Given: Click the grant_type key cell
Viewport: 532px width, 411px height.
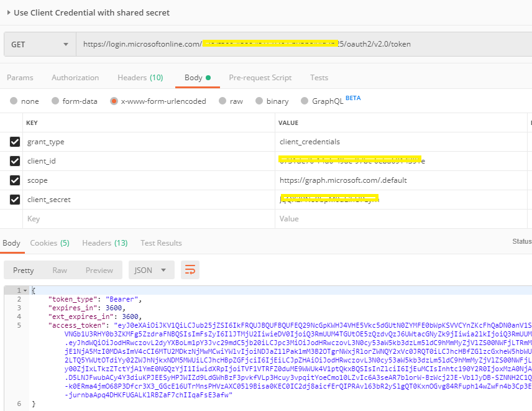Looking at the screenshot, I should coord(149,142).
